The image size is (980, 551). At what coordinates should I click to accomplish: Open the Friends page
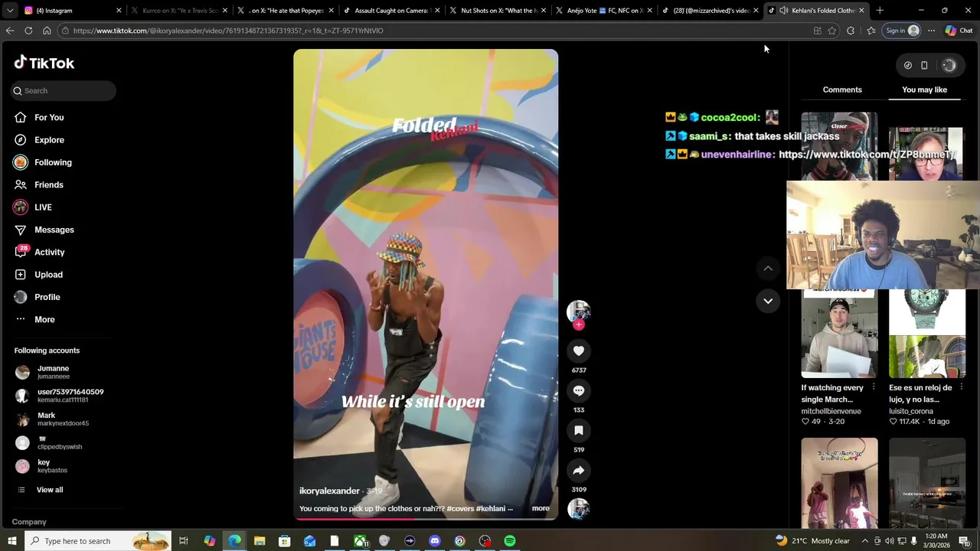[48, 184]
